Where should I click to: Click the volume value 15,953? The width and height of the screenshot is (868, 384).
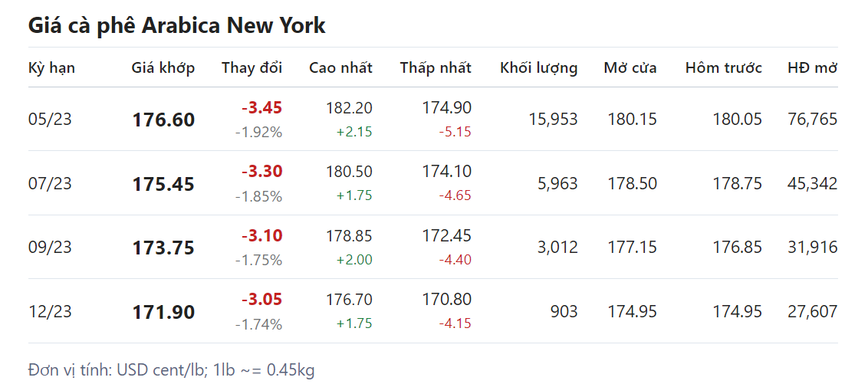(553, 120)
